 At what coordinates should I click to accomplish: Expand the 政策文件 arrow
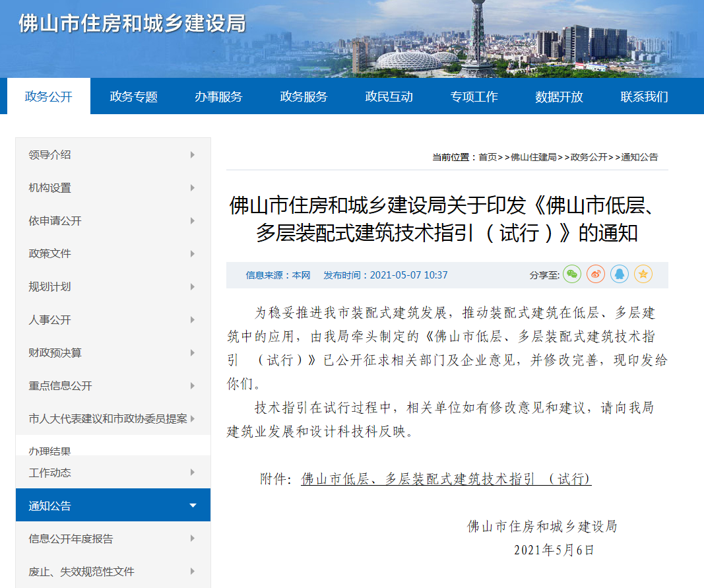point(193,254)
